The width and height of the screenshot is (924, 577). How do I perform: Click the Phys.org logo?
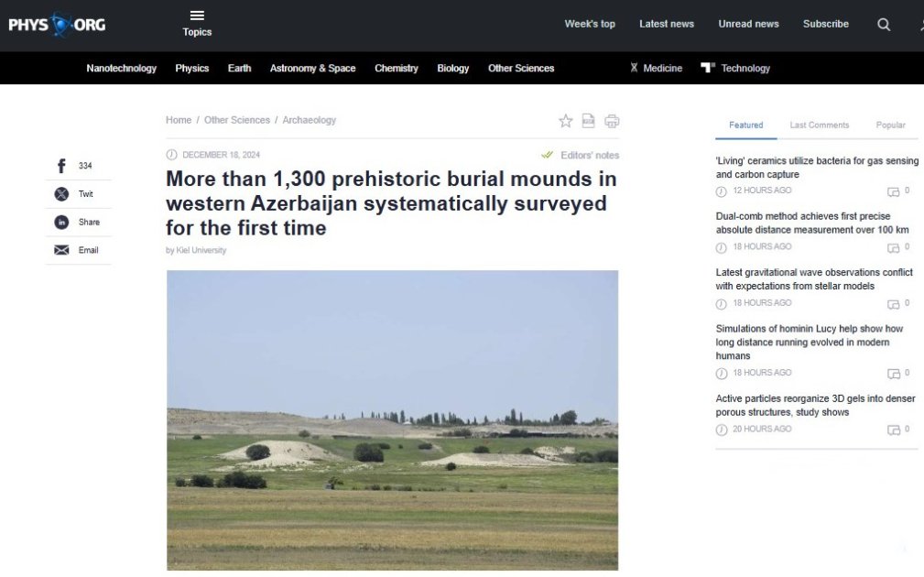click(x=57, y=25)
